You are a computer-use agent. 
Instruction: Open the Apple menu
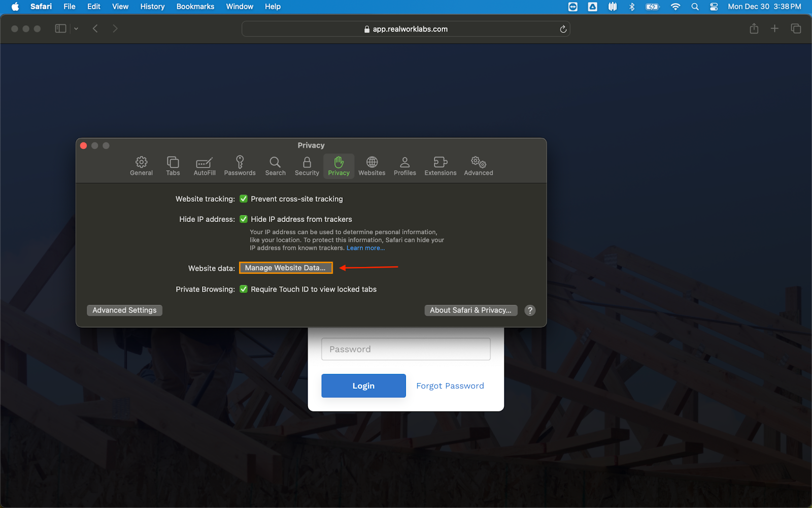tap(15, 7)
